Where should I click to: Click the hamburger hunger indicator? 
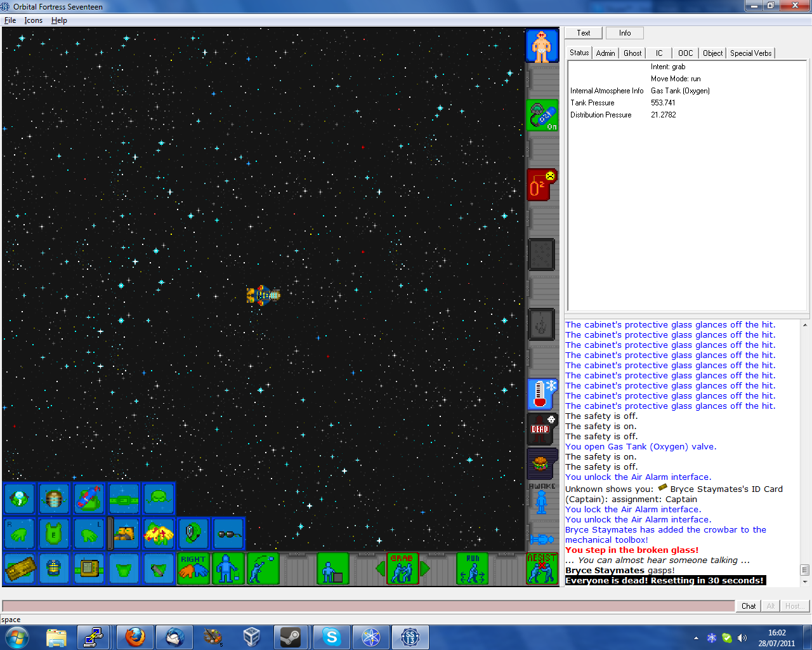click(x=542, y=463)
